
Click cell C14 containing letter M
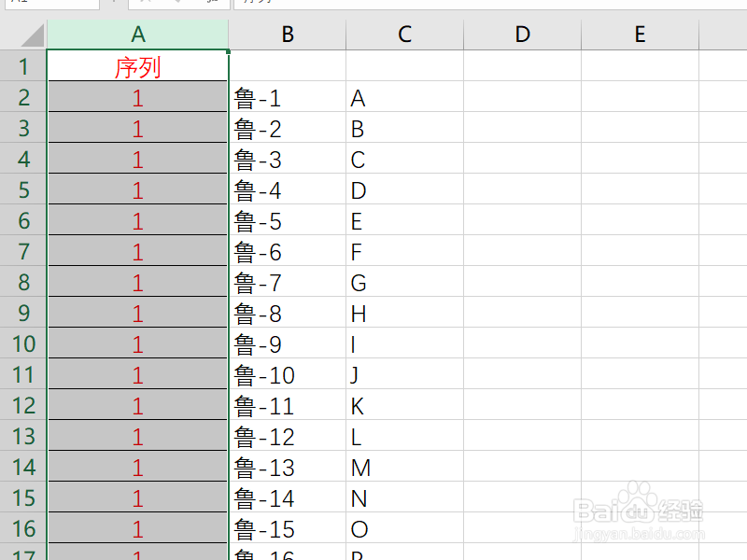404,466
